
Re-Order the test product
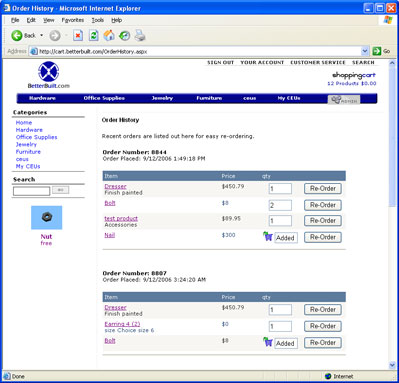click(x=323, y=221)
